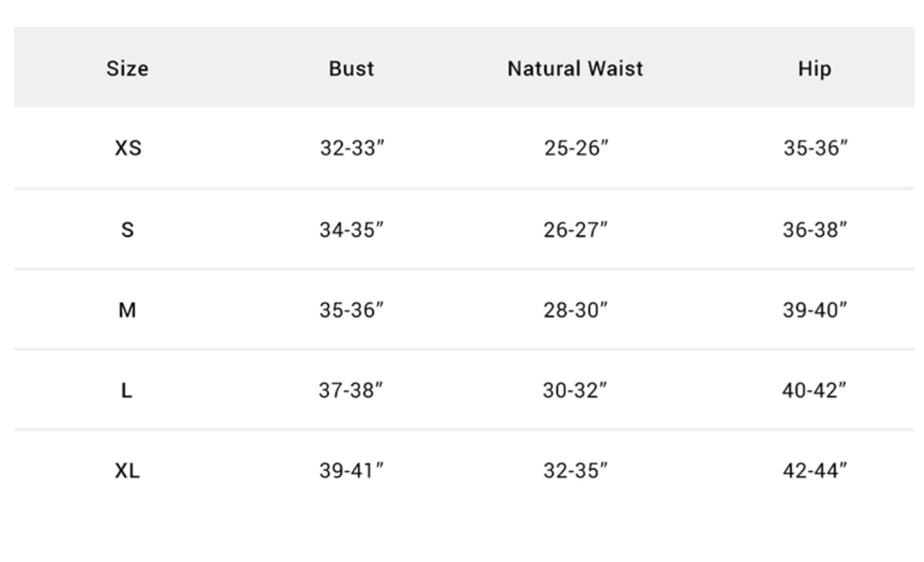
Task: Select the M hip value 39-40"
Action: pyautogui.click(x=814, y=310)
